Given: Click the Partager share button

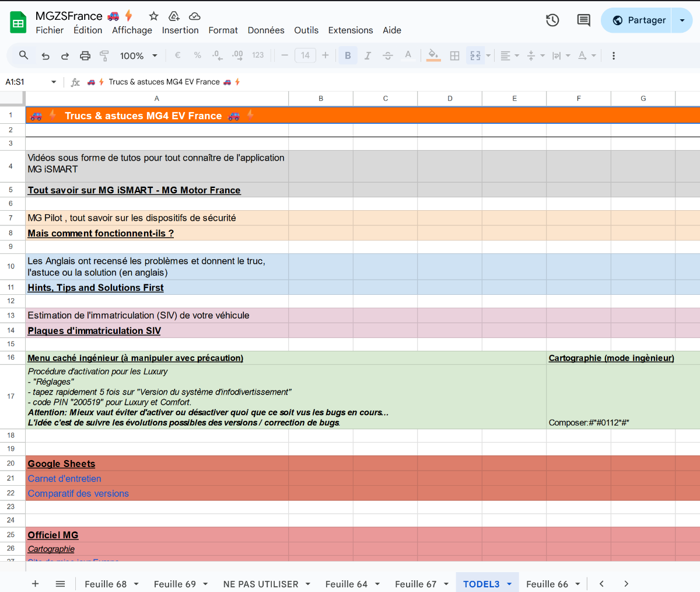Looking at the screenshot, I should coord(638,20).
